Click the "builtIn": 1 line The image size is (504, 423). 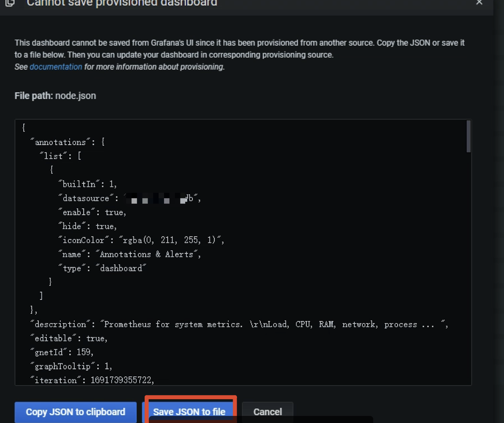click(88, 184)
